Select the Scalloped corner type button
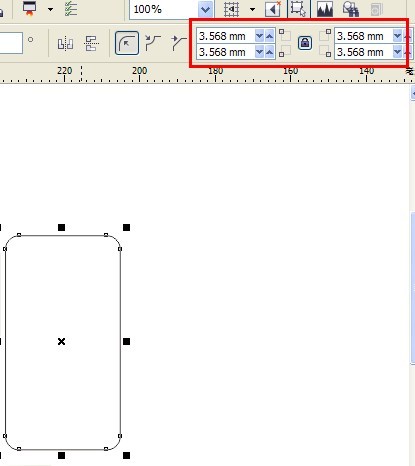The width and height of the screenshot is (415, 466). pyautogui.click(x=153, y=43)
